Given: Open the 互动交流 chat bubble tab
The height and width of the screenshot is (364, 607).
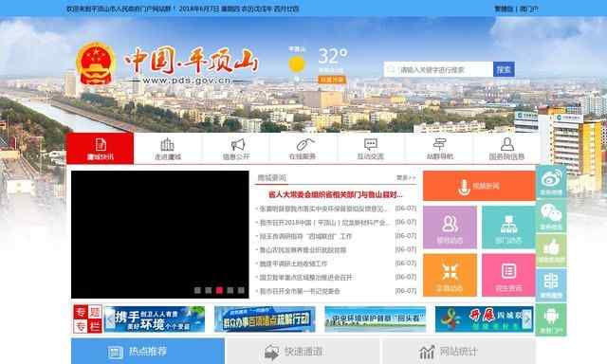Looking at the screenshot, I should pyautogui.click(x=371, y=149).
